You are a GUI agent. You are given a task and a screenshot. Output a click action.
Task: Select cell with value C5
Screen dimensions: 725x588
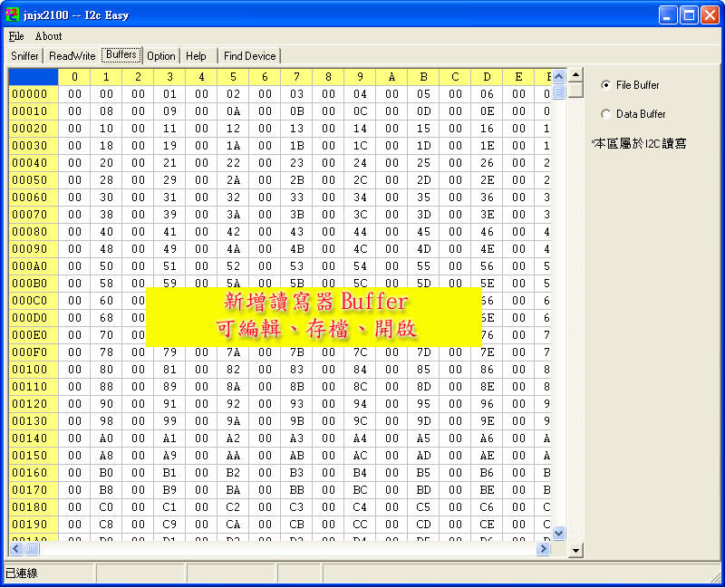423,507
